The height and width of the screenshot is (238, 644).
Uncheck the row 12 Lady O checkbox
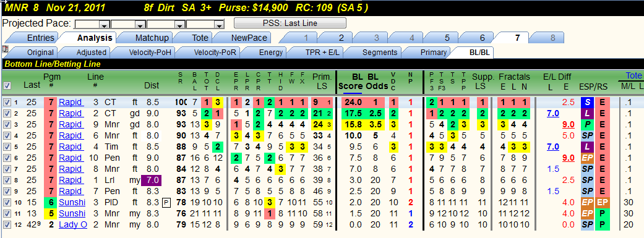[x=6, y=224]
